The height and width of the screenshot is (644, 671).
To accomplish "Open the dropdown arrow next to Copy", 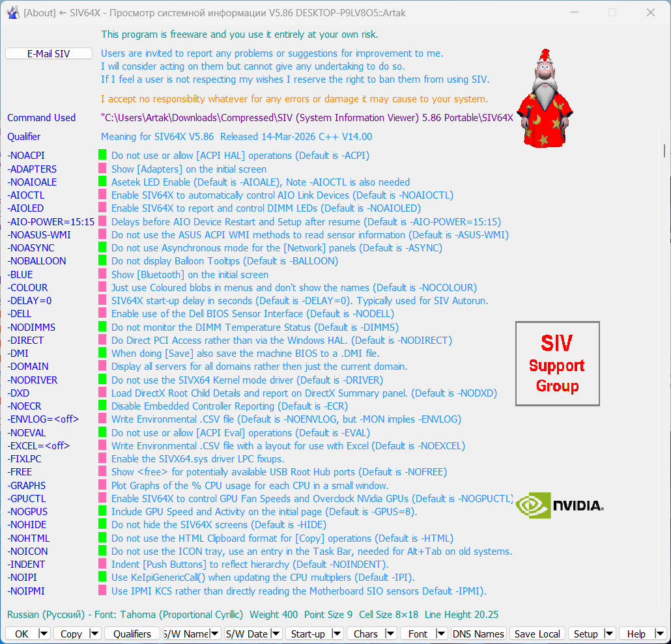I will [94, 634].
